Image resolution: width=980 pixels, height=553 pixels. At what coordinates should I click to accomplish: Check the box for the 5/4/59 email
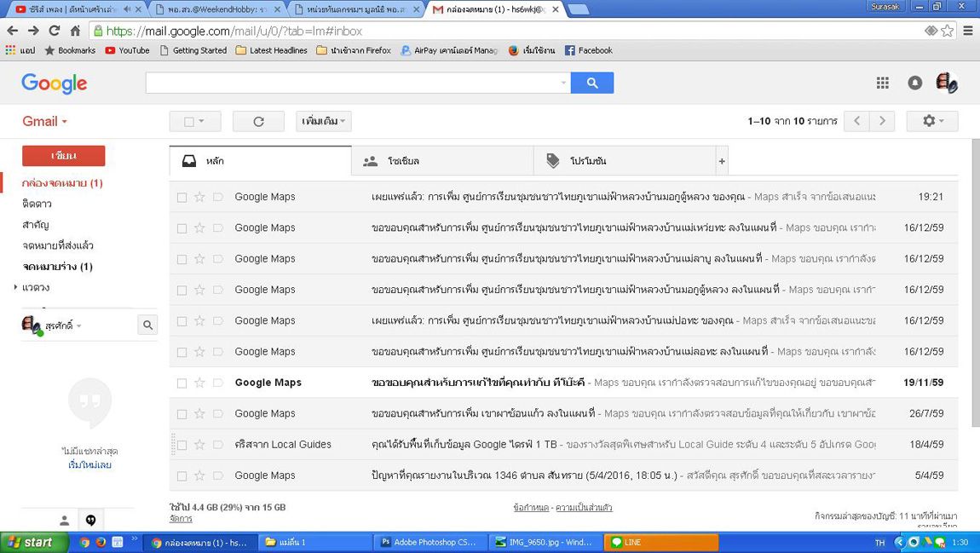click(182, 476)
